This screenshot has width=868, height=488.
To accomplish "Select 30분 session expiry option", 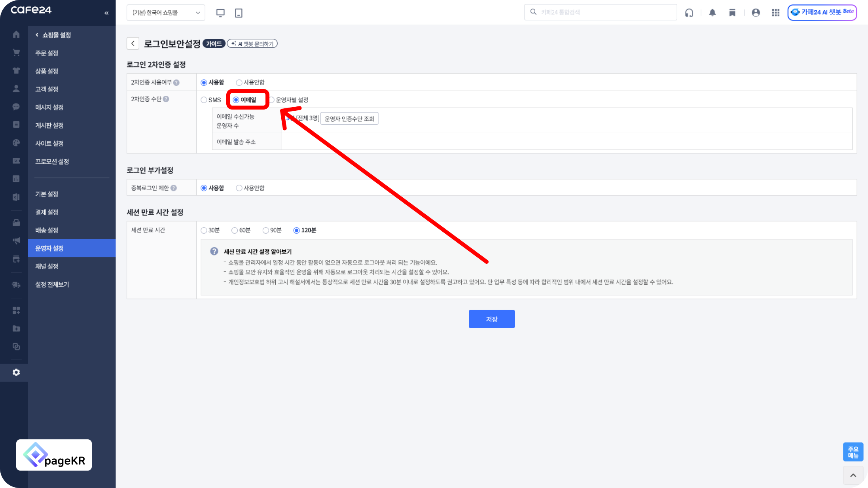I will 204,231.
